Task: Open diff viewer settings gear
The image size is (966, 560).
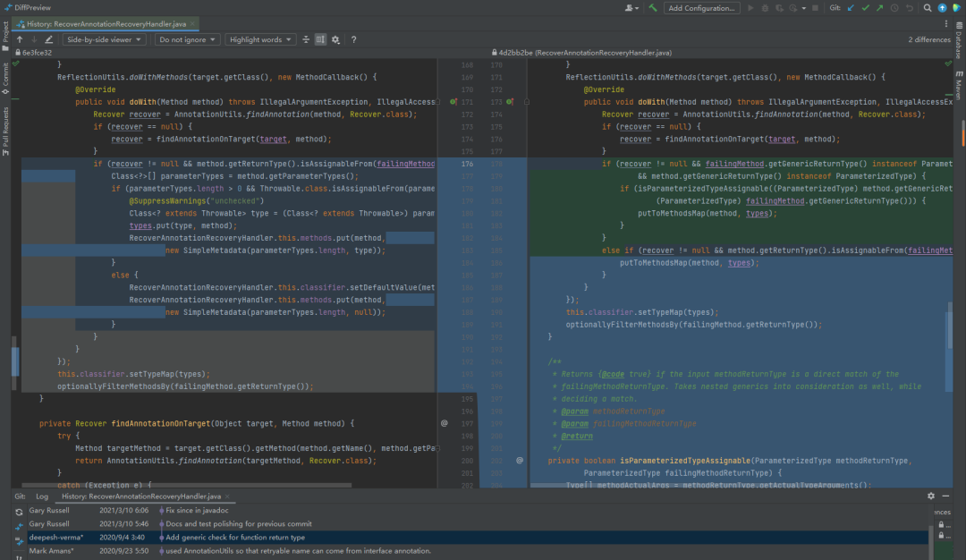Action: click(335, 40)
